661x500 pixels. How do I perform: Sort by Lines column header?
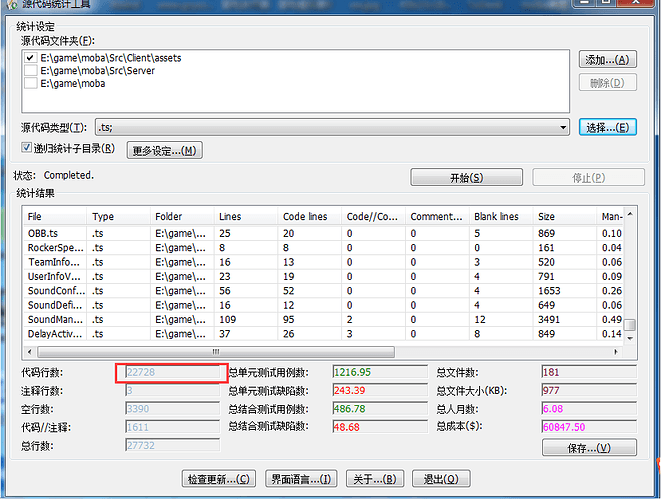(246, 216)
